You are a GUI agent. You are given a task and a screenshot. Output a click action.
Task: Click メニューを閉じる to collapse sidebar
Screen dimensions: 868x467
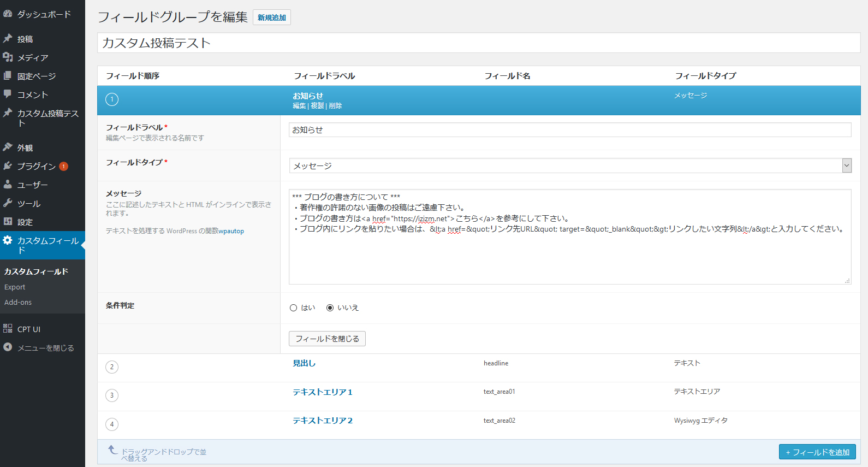click(46, 348)
